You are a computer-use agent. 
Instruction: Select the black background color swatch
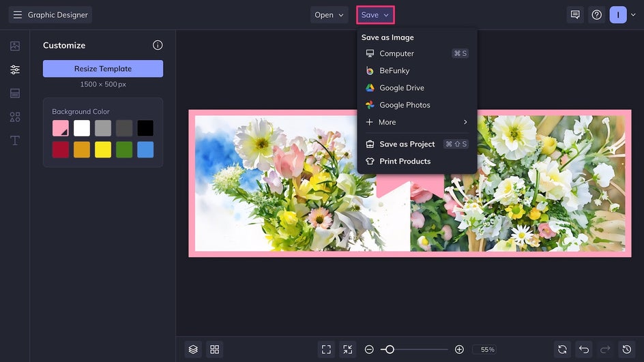pos(145,128)
